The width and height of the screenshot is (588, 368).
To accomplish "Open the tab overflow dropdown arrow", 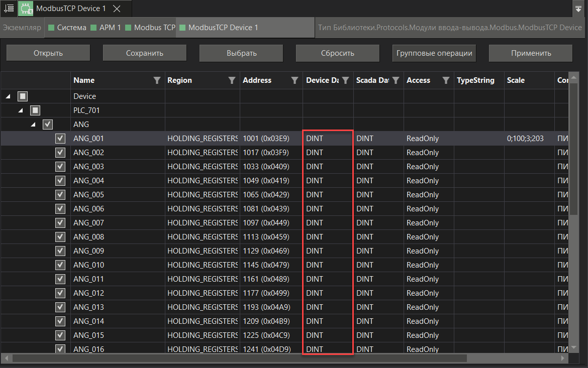I will (578, 9).
